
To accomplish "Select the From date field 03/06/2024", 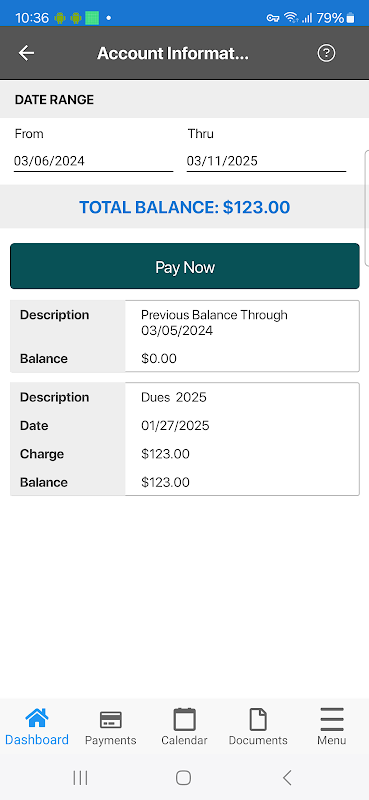I will (93, 161).
